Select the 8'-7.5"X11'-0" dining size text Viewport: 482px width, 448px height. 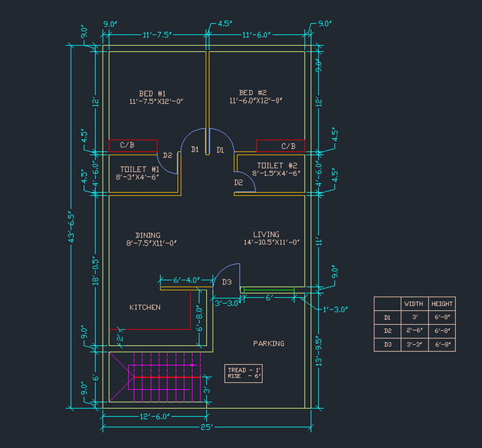point(151,243)
